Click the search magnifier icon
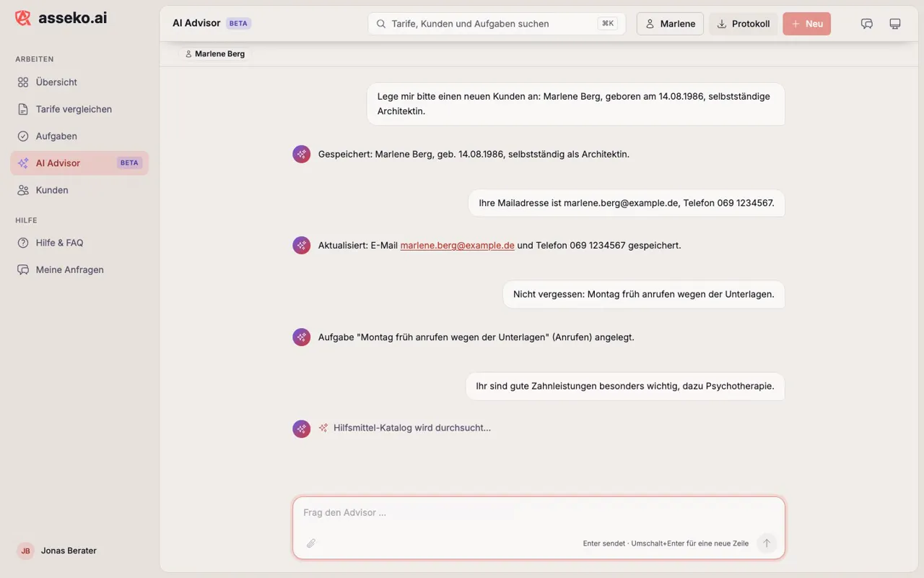 [x=381, y=24]
